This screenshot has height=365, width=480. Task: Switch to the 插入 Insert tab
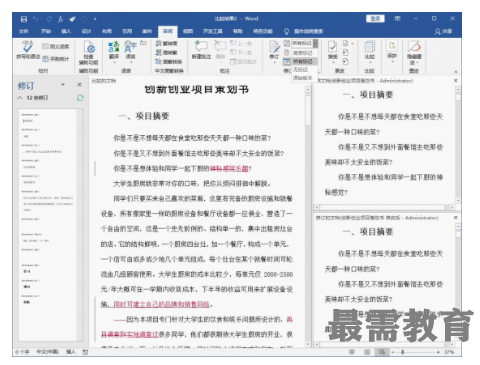(x=66, y=31)
